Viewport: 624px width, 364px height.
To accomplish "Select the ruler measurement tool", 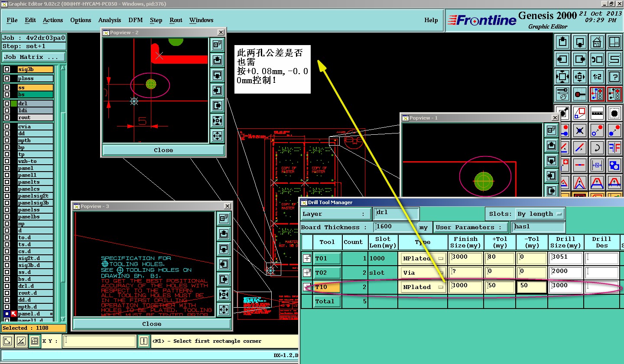I will tap(597, 113).
